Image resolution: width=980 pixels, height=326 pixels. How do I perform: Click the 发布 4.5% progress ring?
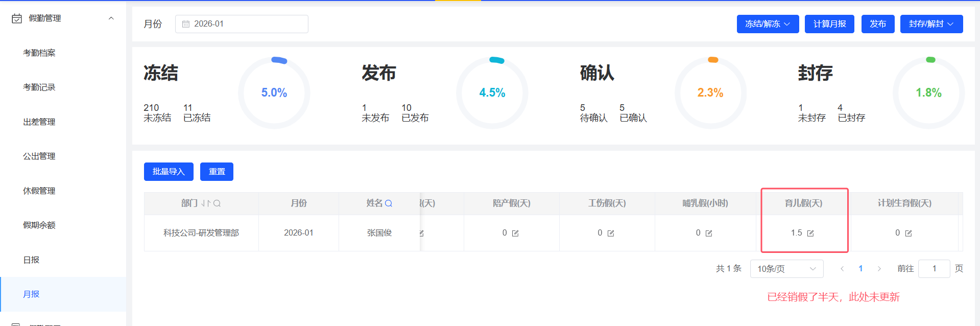point(492,92)
